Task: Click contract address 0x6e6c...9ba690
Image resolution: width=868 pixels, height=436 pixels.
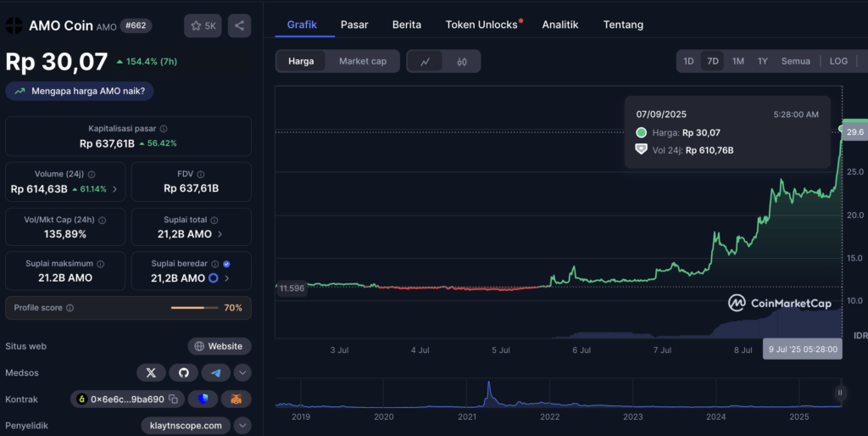Action: coord(127,399)
